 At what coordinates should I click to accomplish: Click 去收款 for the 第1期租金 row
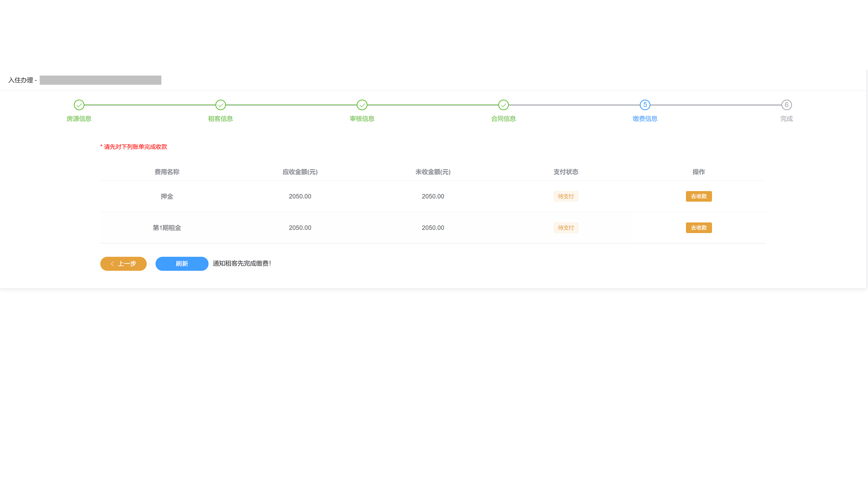[x=698, y=228]
